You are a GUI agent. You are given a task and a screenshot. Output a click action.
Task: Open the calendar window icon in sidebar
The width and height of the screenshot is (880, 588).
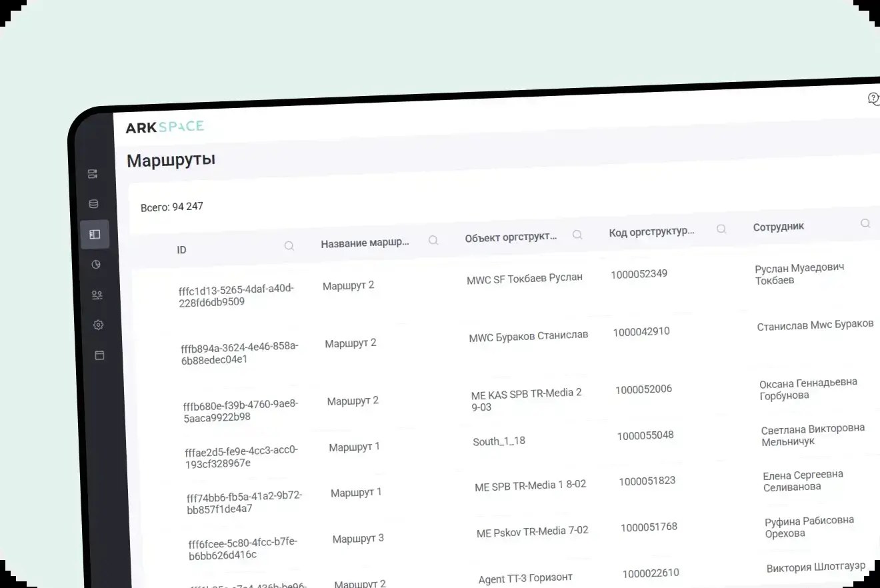100,355
